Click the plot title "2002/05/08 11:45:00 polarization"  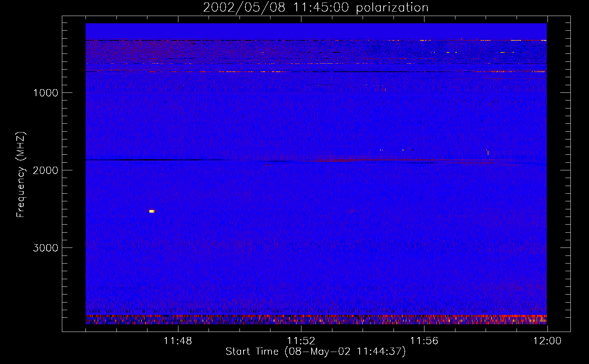tap(316, 7)
